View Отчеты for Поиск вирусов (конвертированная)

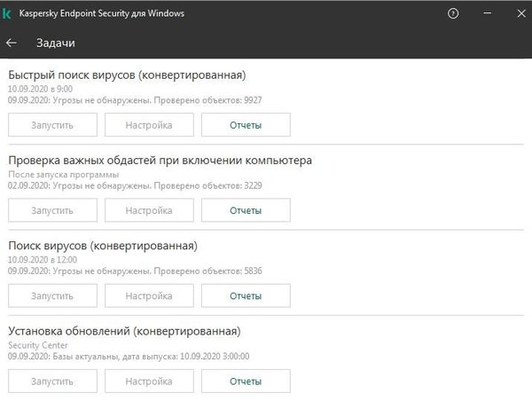[246, 295]
